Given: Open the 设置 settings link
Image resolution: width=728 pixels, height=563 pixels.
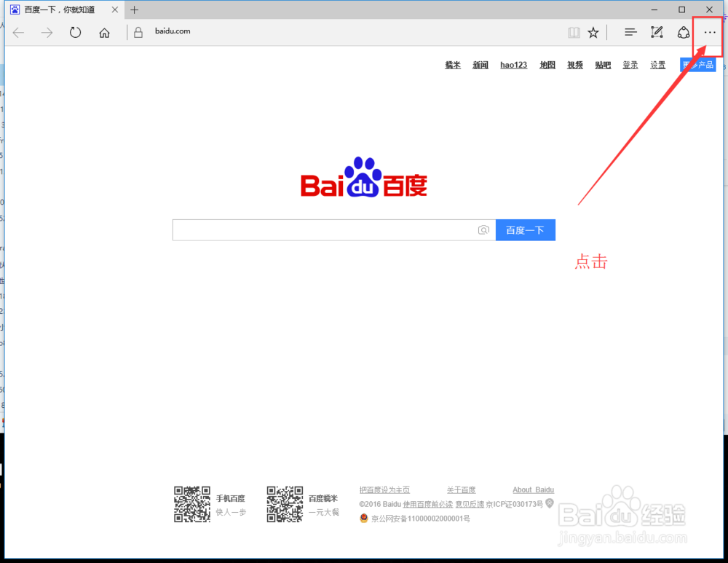Looking at the screenshot, I should pos(657,65).
